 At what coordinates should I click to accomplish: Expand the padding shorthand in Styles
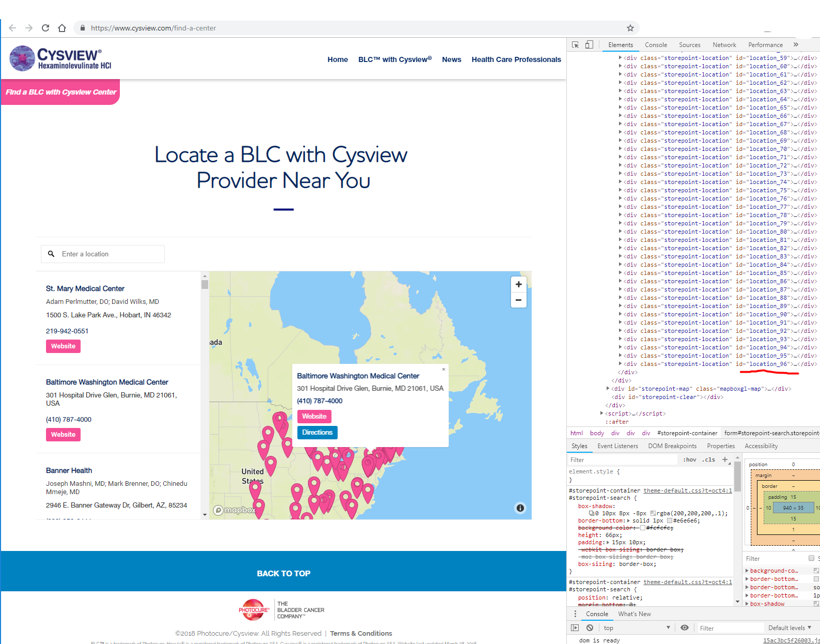608,542
